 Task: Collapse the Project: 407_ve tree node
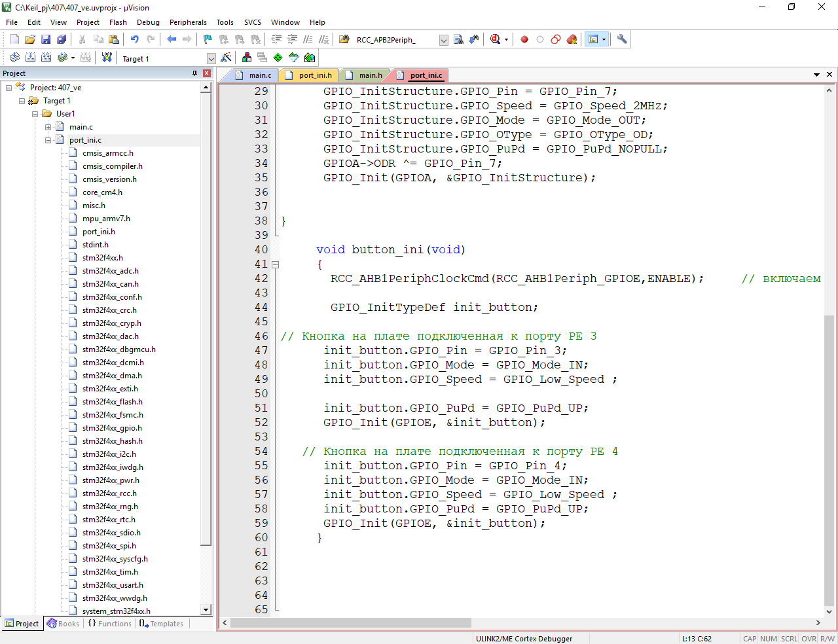pos(9,88)
